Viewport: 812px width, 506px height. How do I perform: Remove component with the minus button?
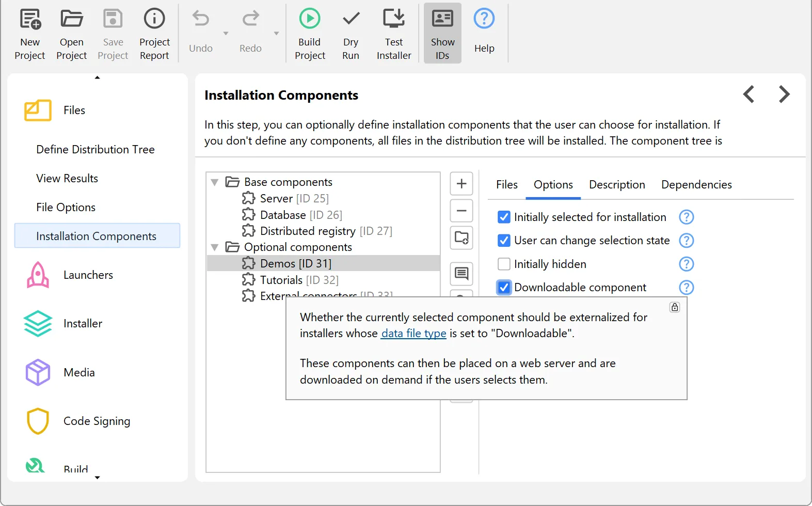[x=461, y=211]
